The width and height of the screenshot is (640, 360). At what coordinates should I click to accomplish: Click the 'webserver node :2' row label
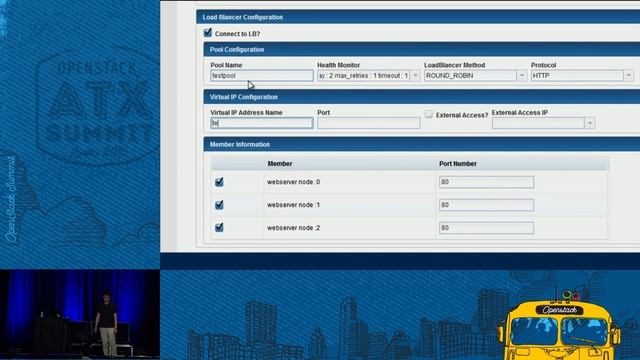(293, 228)
